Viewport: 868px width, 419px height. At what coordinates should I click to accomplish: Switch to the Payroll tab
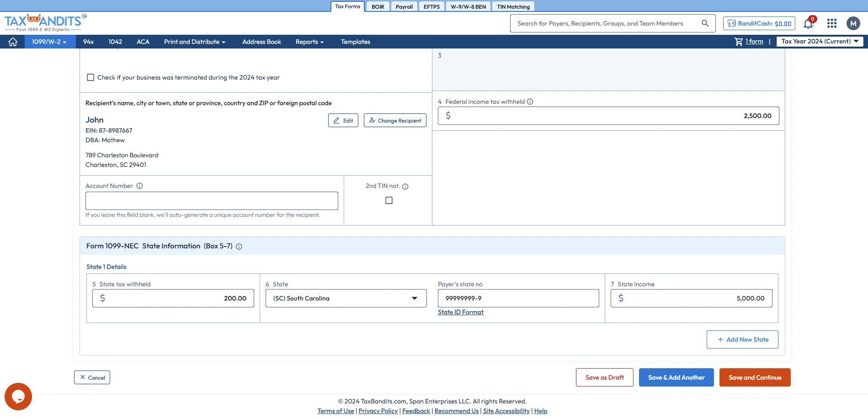point(404,7)
